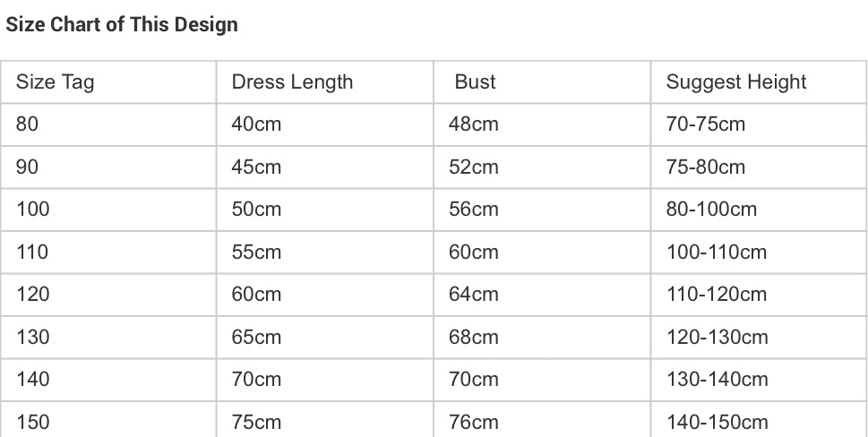Select the 64cm bust cell
The height and width of the screenshot is (437, 868).
tap(473, 295)
